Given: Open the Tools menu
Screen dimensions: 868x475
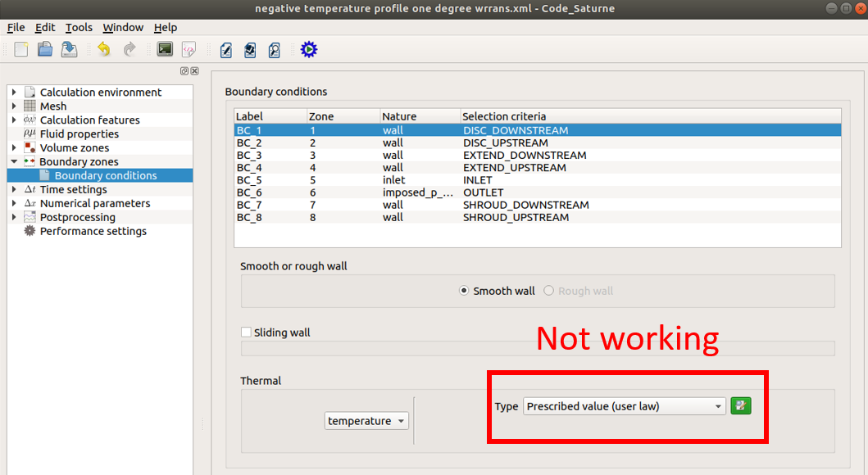Looking at the screenshot, I should coord(79,28).
